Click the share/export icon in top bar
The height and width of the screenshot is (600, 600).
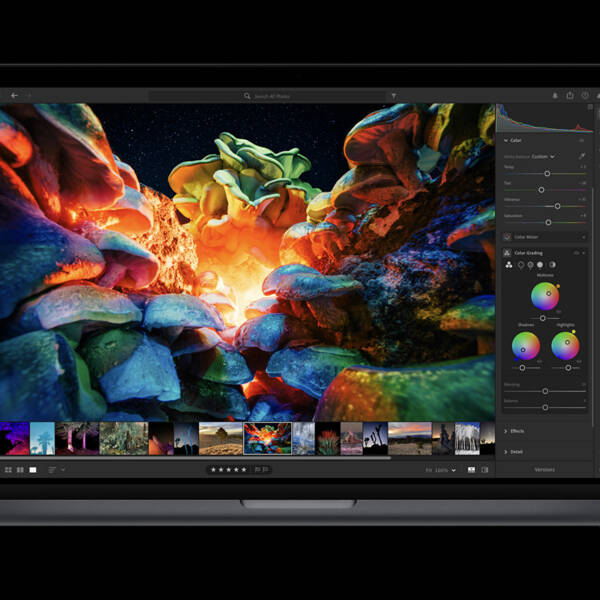click(570, 96)
